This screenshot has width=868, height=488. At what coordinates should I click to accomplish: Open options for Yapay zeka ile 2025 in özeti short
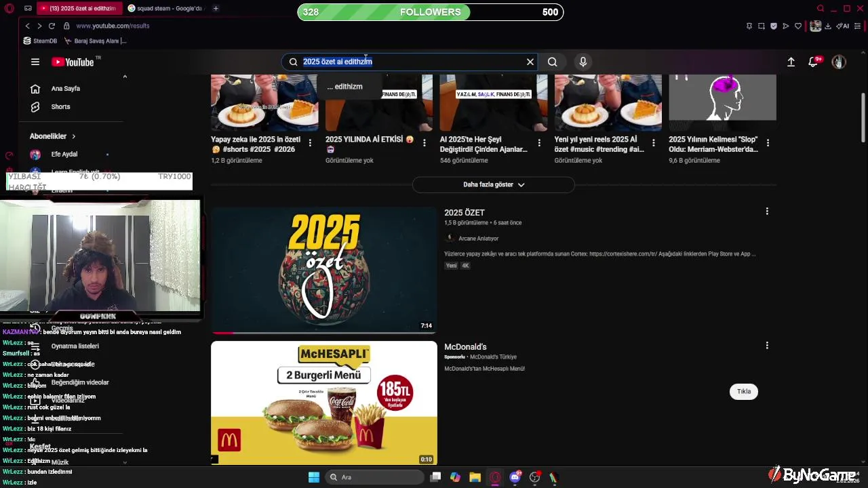coord(310,143)
